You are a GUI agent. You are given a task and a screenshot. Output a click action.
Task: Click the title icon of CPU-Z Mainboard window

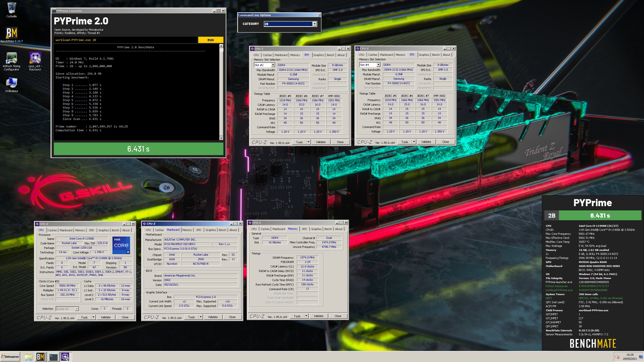click(144, 224)
